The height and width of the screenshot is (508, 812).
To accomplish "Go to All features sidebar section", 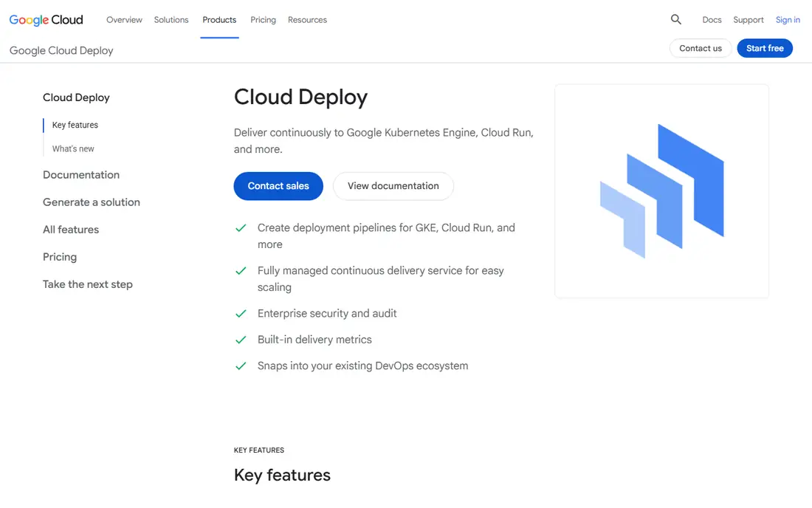I will pyautogui.click(x=71, y=230).
